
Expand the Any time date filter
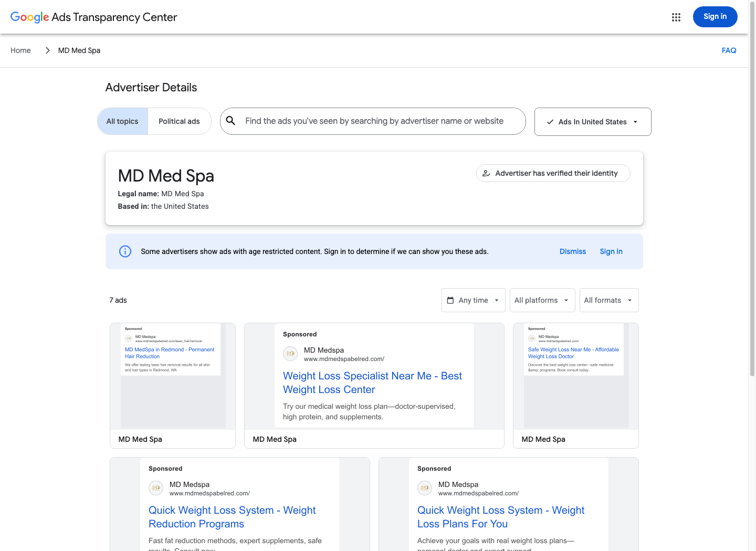474,300
